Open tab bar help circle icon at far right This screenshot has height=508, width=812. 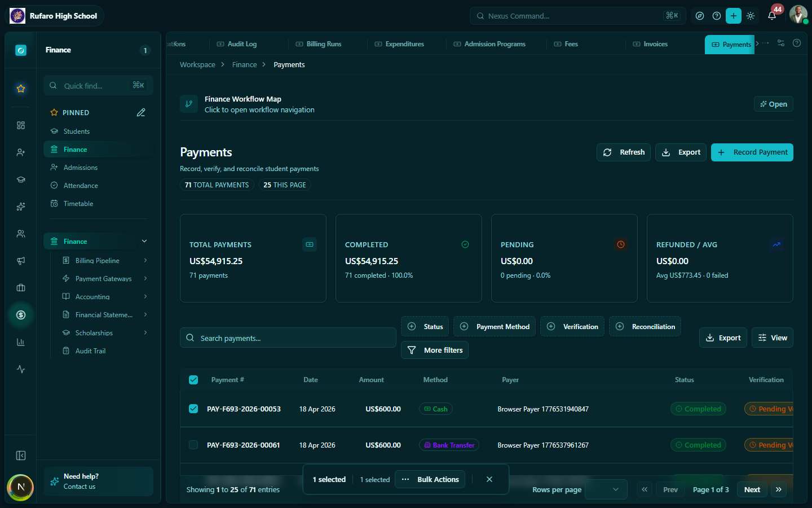pyautogui.click(x=797, y=43)
